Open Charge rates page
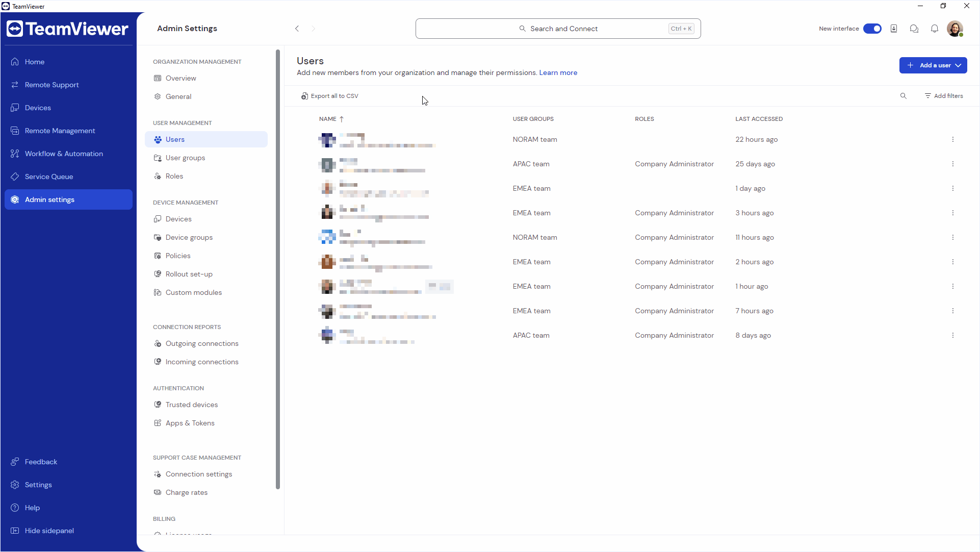Image resolution: width=980 pixels, height=552 pixels. [x=206, y=492]
